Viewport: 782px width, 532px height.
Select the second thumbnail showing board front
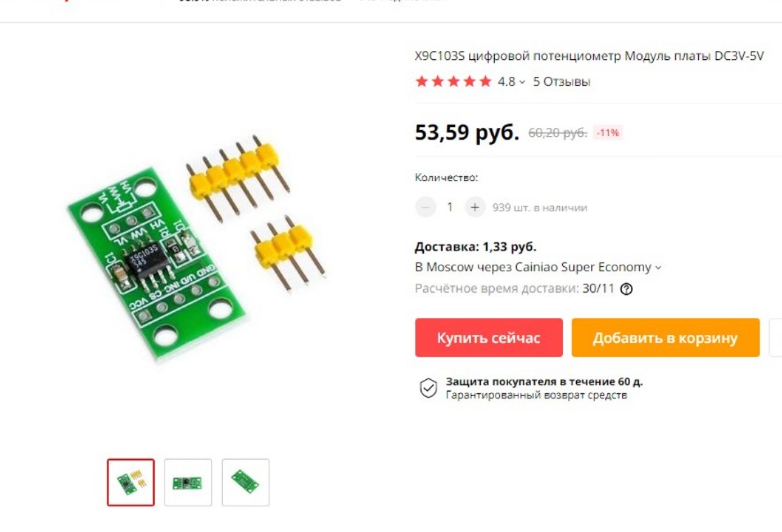[188, 483]
